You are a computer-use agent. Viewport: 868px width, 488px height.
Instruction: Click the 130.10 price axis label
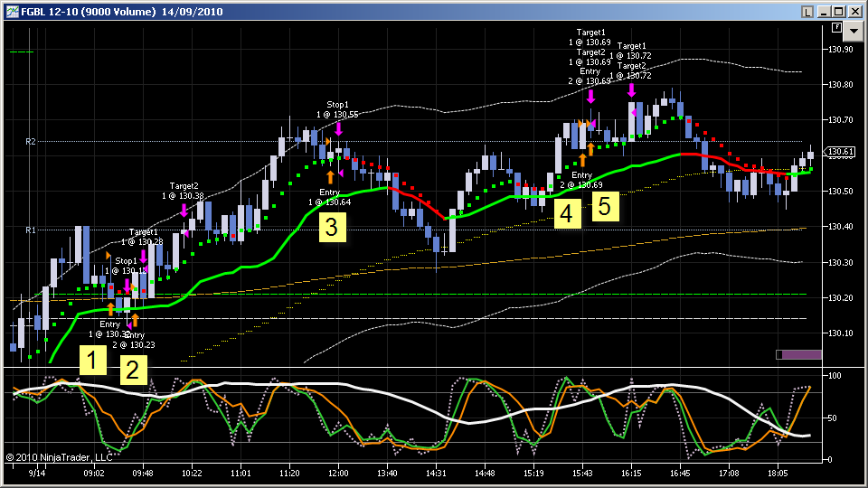tap(840, 333)
